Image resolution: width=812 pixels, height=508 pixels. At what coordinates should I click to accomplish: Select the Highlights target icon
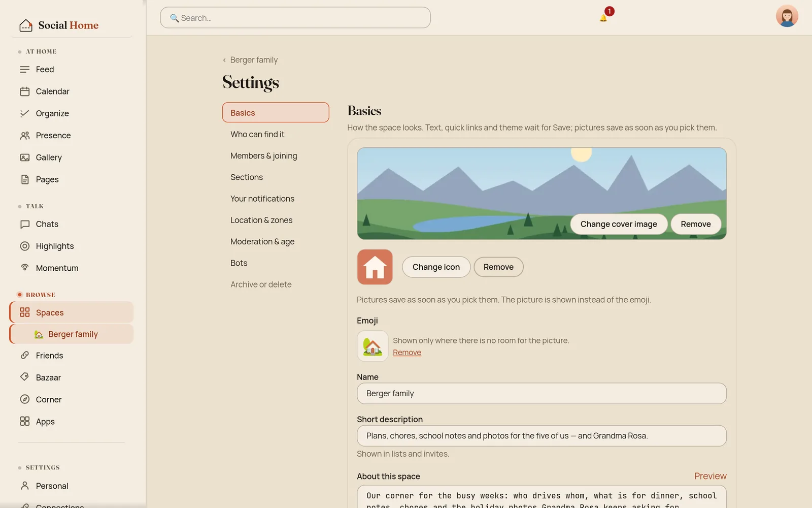pos(24,246)
